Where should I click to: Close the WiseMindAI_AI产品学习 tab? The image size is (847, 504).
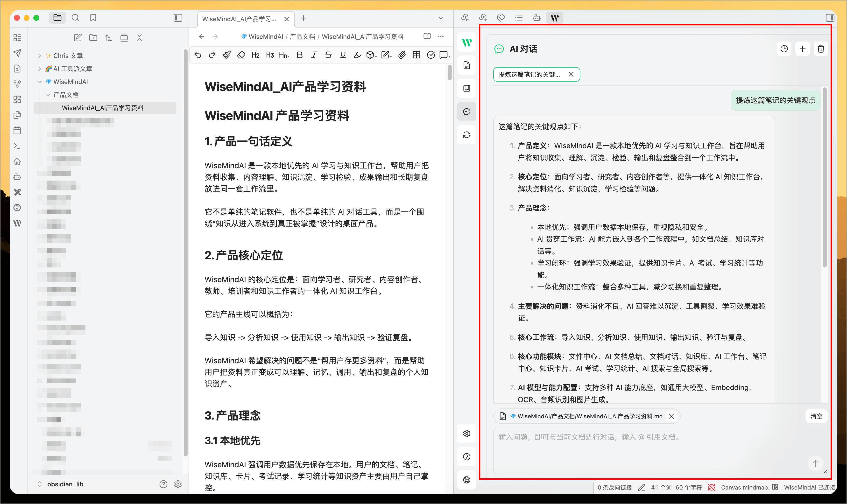tap(287, 19)
